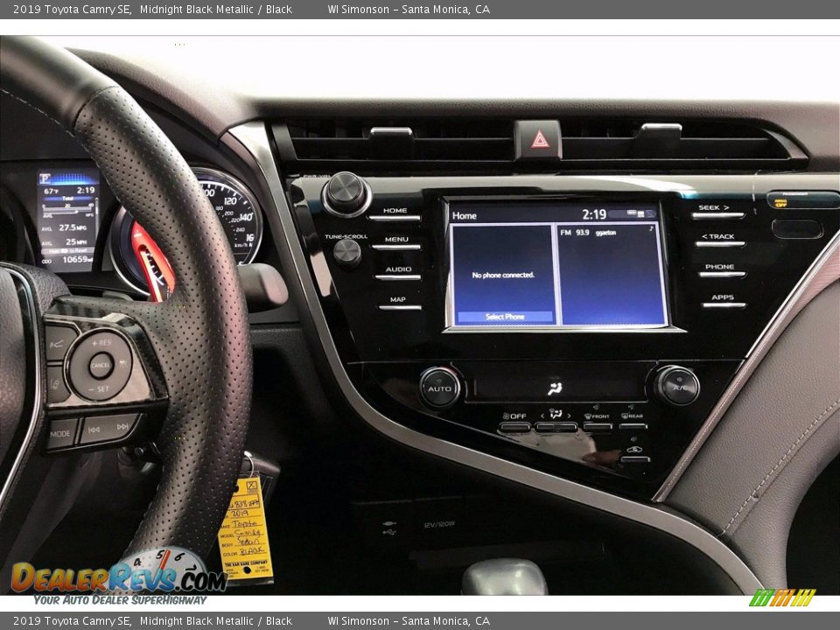The height and width of the screenshot is (630, 840).
Task: Tap the airflow icon on the climate display
Action: point(556,388)
